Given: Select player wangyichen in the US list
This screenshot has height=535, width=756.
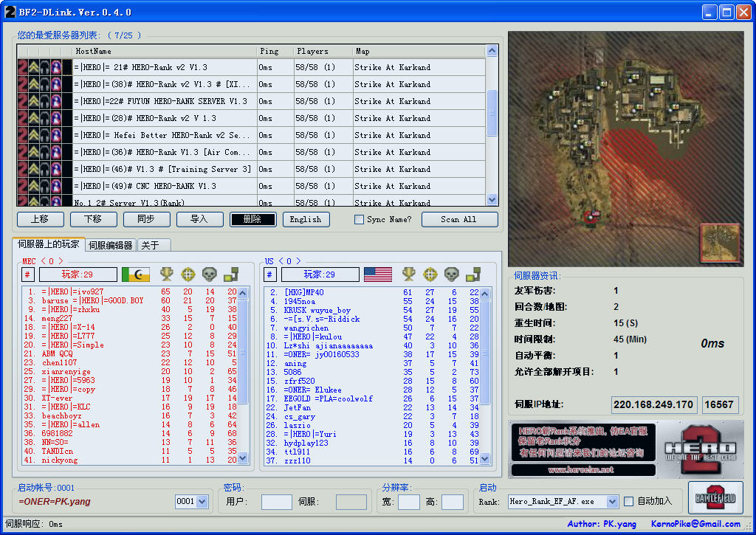Looking at the screenshot, I should (372, 328).
